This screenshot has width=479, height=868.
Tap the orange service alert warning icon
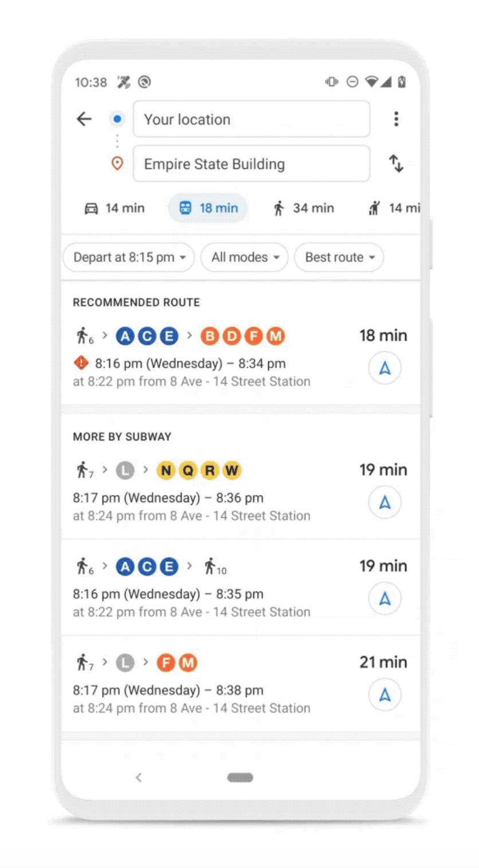pyautogui.click(x=81, y=362)
